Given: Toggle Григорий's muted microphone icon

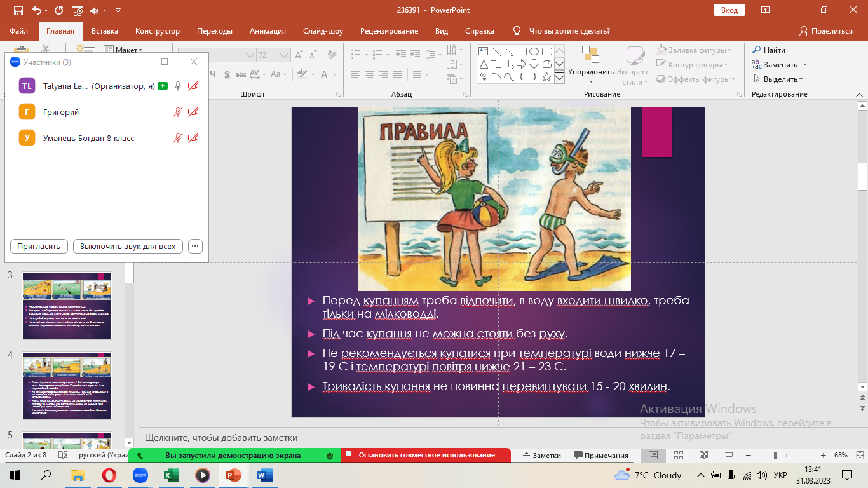Looking at the screenshot, I should pos(179,112).
